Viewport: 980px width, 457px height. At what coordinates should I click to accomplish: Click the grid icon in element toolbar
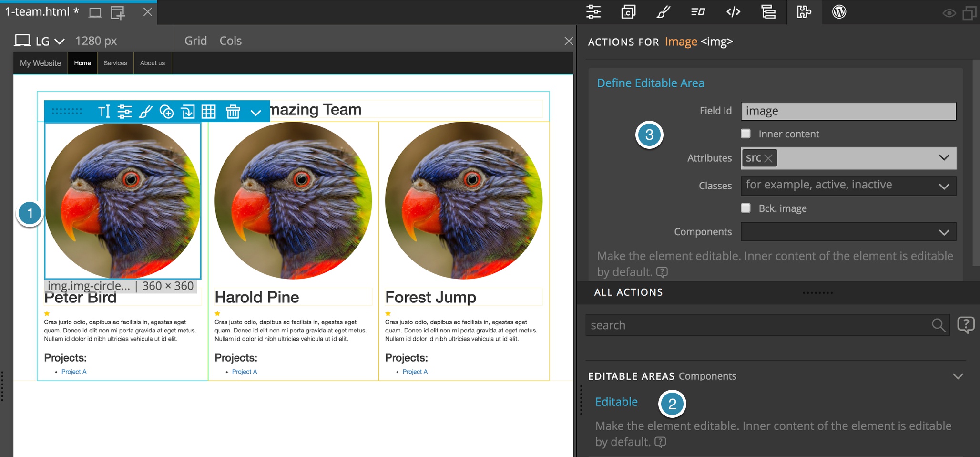point(208,112)
